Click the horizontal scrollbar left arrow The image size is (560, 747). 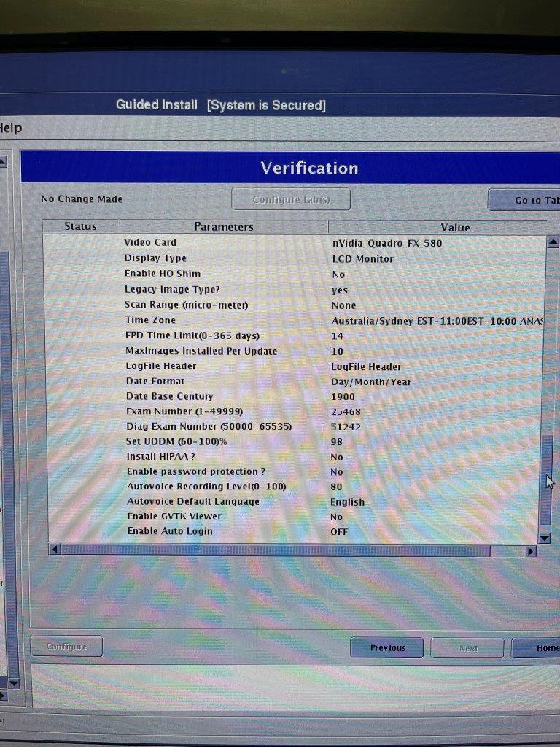click(x=55, y=550)
